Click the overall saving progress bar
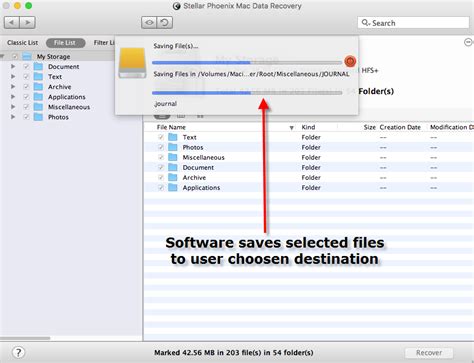 [x=247, y=62]
